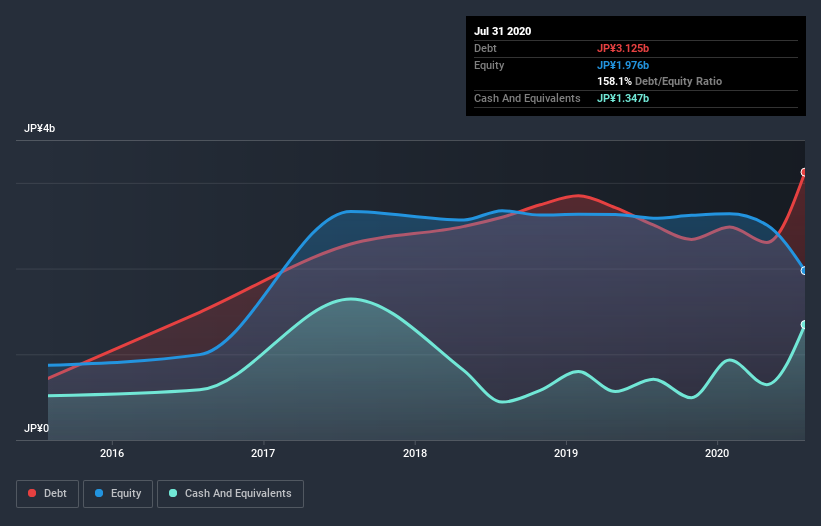Click the Jul 31 2020 tooltip date

click(503, 31)
